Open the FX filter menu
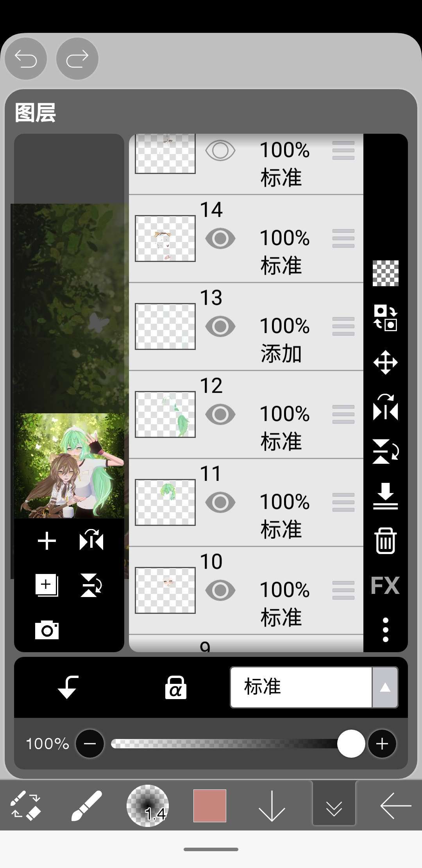 coord(385,585)
